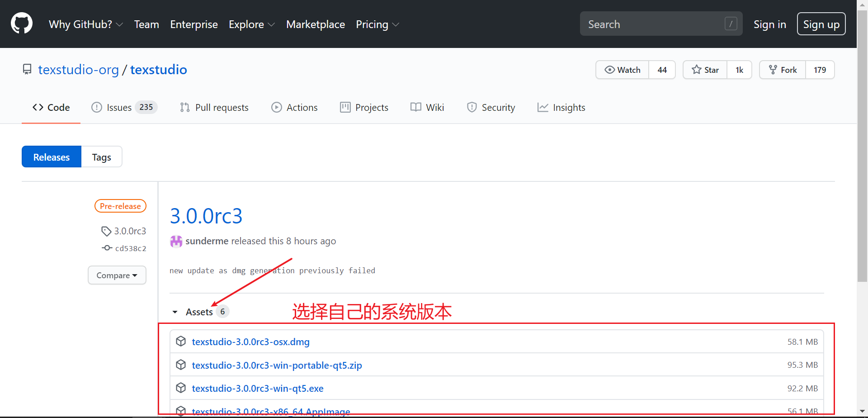868x418 pixels.
Task: Click package icon for win-qt5.exe asset
Action: click(181, 388)
